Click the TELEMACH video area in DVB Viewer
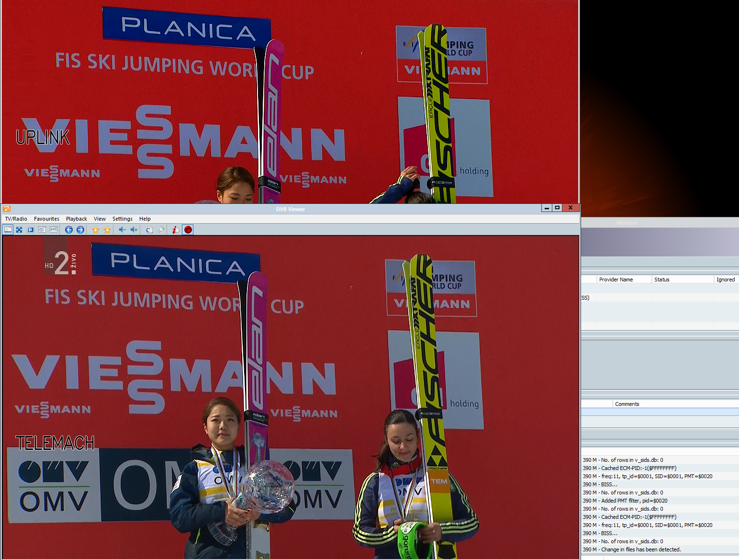739x560 pixels. 291,397
